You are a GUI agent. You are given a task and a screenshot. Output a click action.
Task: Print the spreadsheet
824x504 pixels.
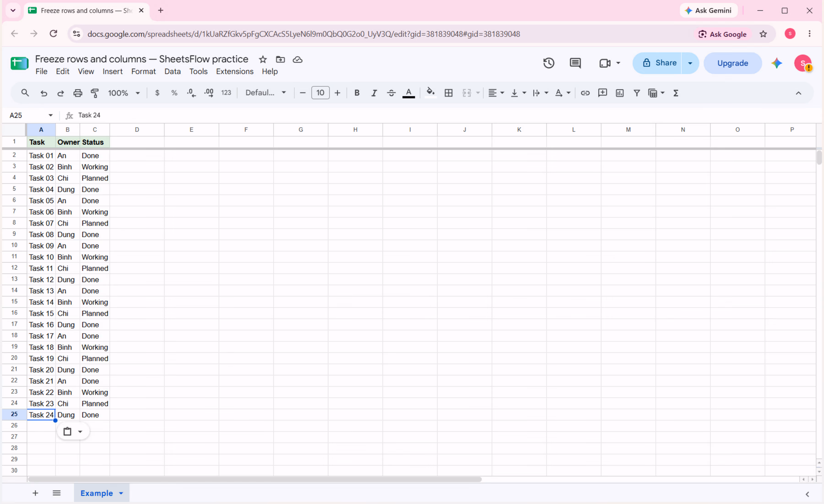pos(77,93)
